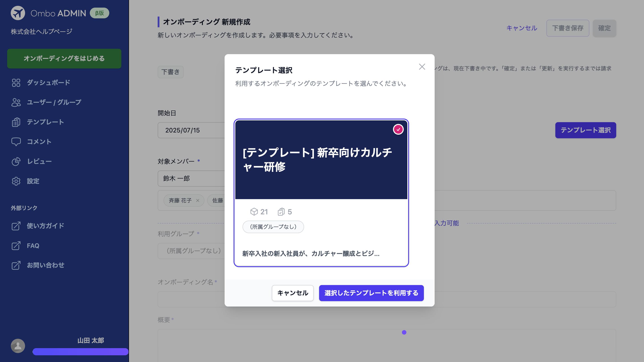Click the β版 badge

(x=99, y=13)
